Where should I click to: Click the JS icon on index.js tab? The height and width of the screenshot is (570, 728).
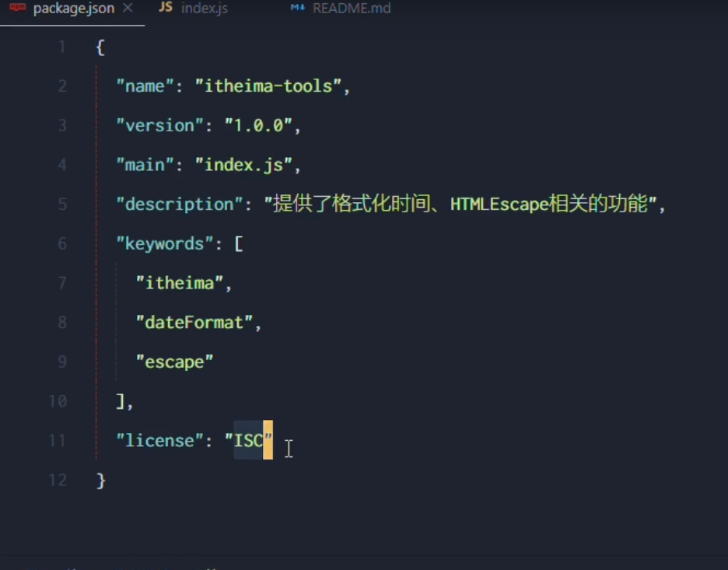coord(166,7)
